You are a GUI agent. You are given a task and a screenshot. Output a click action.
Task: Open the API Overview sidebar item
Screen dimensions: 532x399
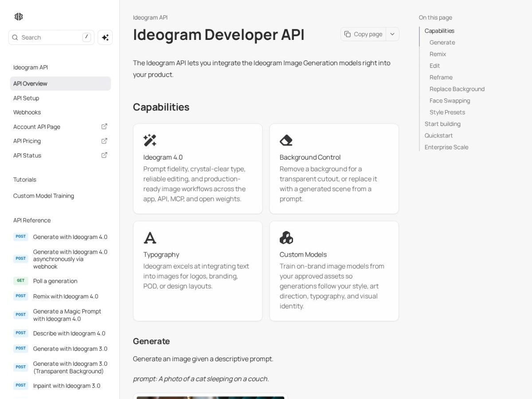point(60,83)
